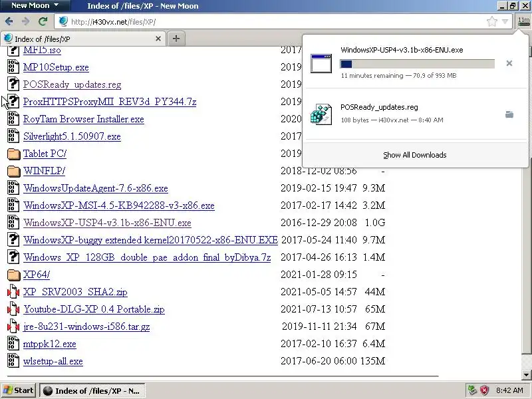Click the site identity icon in address bar
532x399 pixels.
(x=63, y=21)
